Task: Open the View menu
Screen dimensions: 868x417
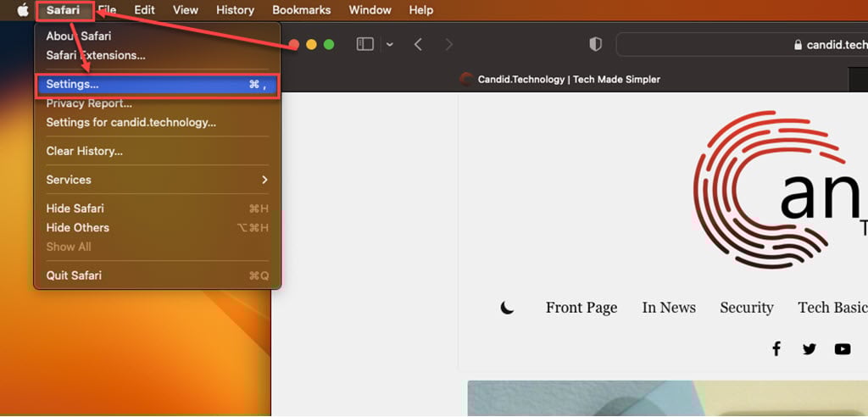Action: click(x=186, y=10)
